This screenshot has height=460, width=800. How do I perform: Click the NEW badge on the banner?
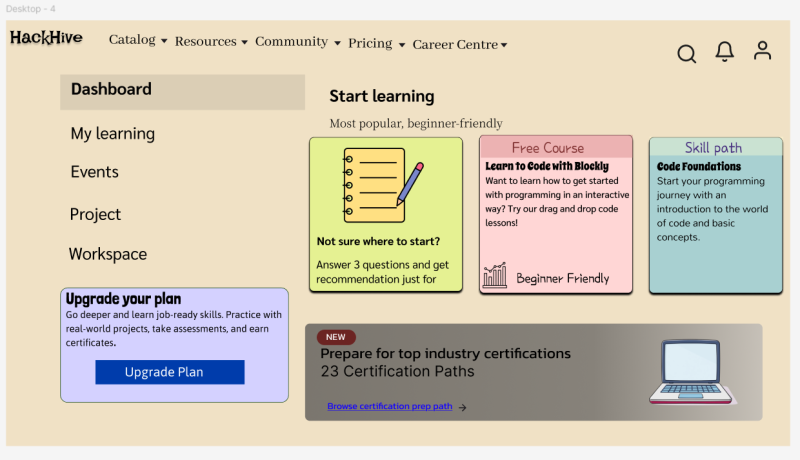pyautogui.click(x=336, y=337)
